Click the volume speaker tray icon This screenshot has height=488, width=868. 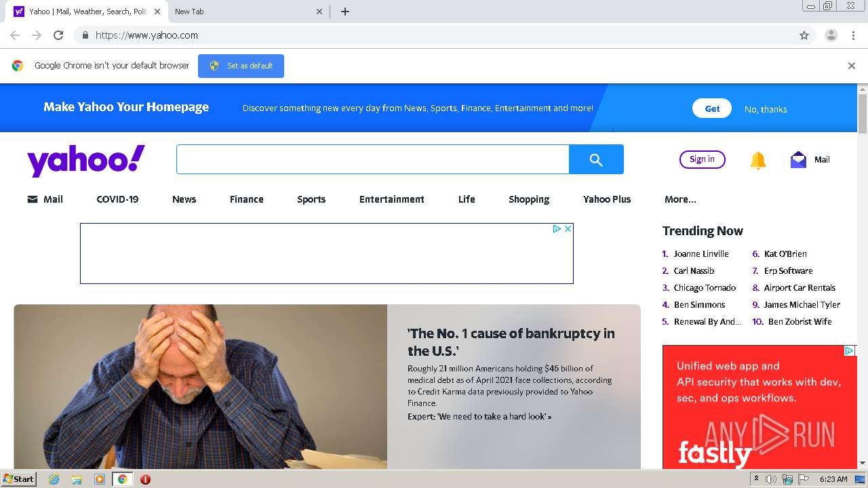coord(771,479)
